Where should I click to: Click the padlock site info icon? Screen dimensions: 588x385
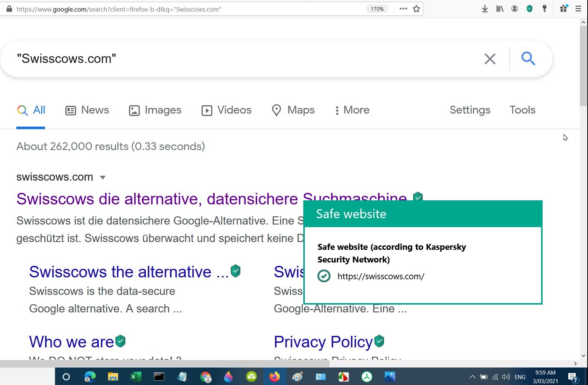point(9,9)
